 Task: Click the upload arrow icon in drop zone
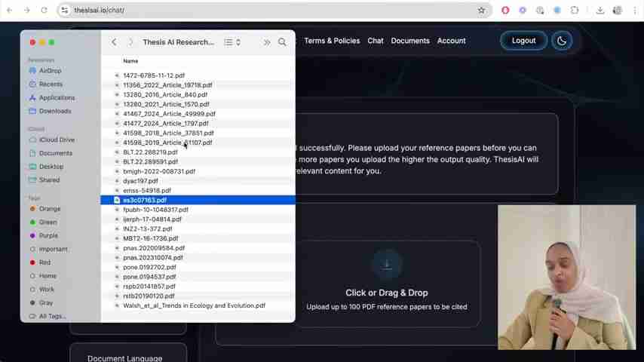coord(387,264)
